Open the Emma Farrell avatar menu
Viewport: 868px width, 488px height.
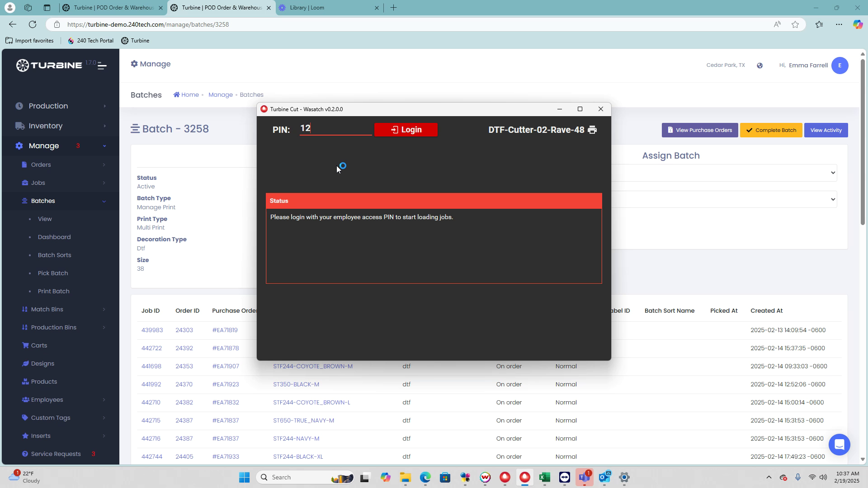pyautogui.click(x=840, y=66)
